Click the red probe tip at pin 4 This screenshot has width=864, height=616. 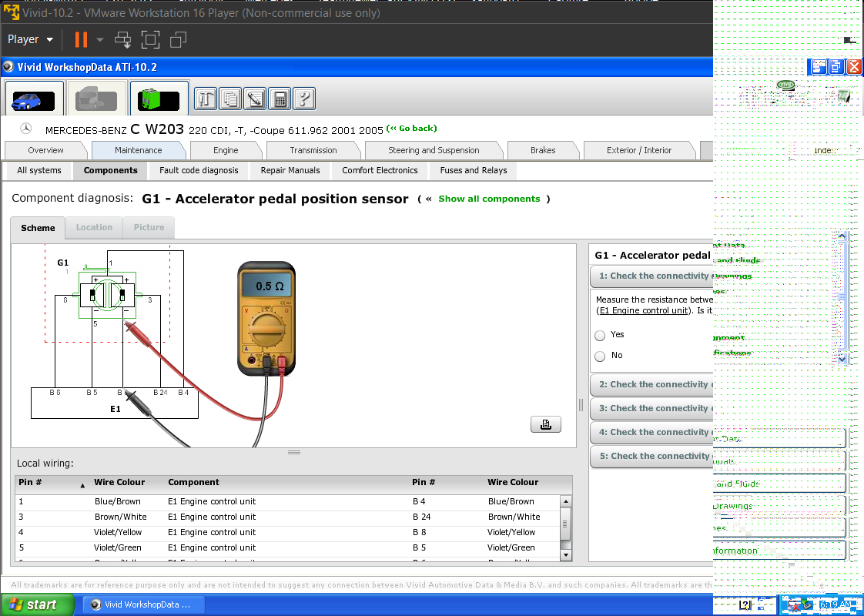click(x=129, y=325)
